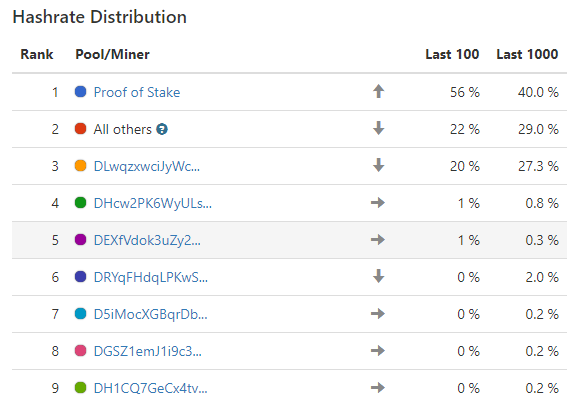Click the down arrow icon in DLwqzxwciJyWc row
Screen dimensions: 570x406
(378, 165)
